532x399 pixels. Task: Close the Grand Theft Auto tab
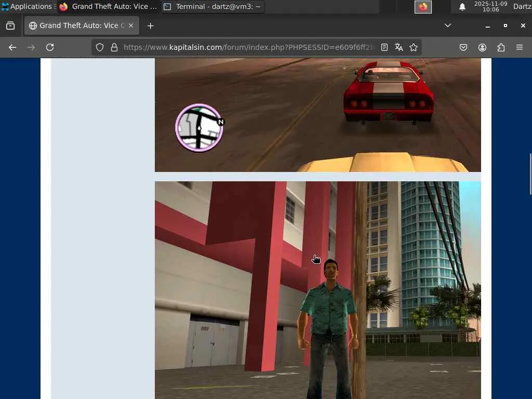pyautogui.click(x=131, y=25)
